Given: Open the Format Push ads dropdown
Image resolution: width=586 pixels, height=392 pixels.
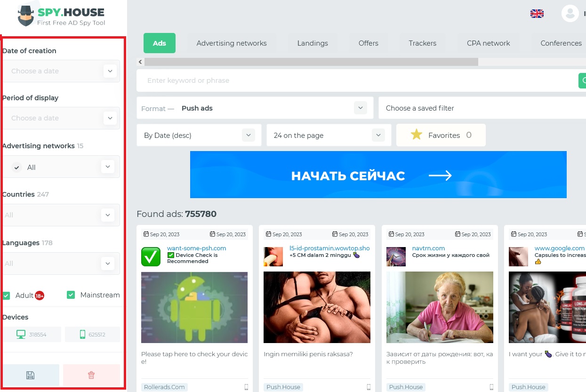Looking at the screenshot, I should tap(255, 108).
